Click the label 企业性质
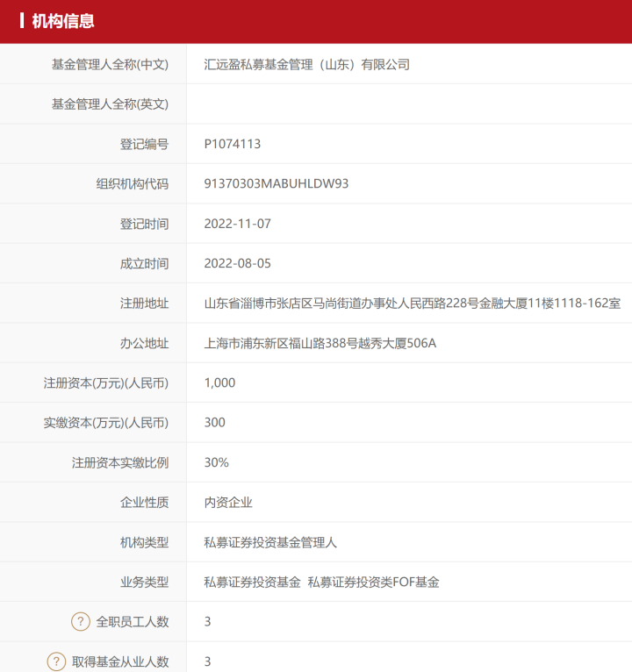Image resolution: width=632 pixels, height=672 pixels. point(145,503)
